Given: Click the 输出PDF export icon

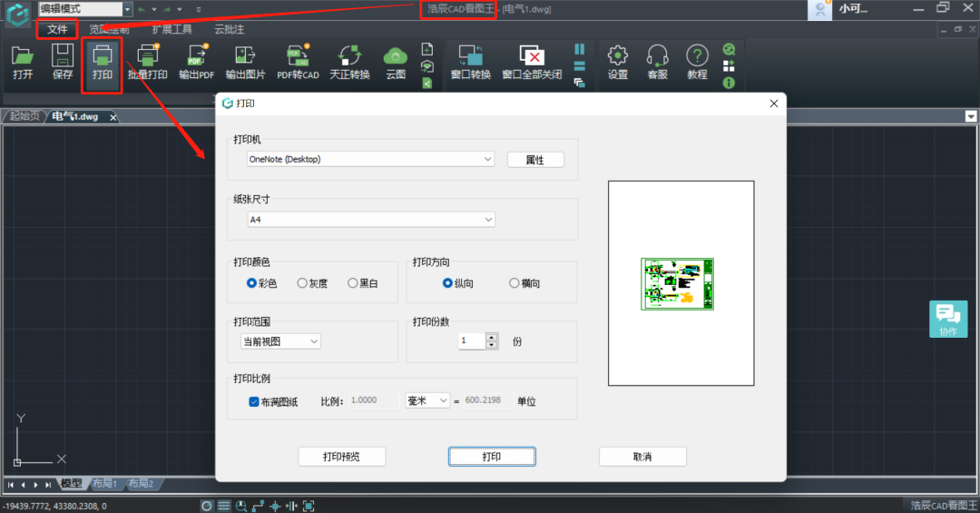Looking at the screenshot, I should (196, 62).
